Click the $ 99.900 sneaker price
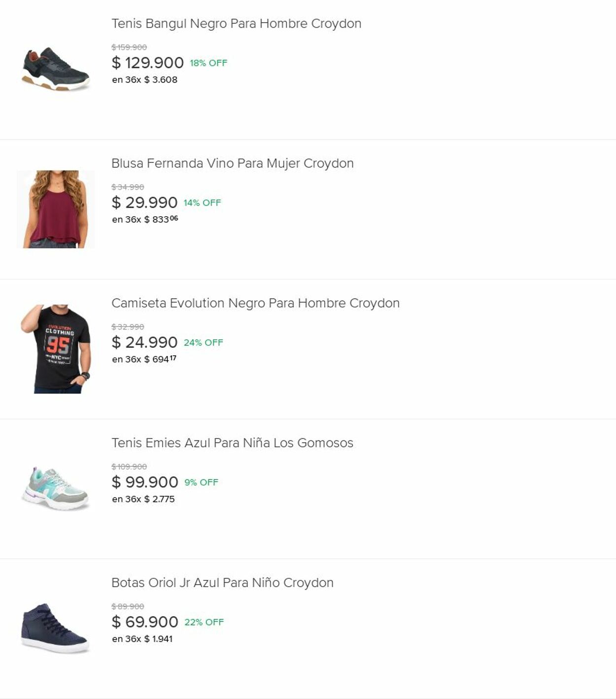Screen dimensions: 616x699 145,483
